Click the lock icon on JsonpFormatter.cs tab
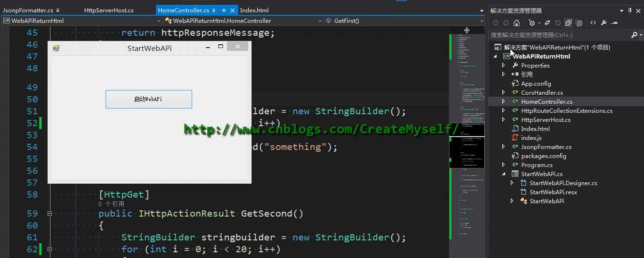Image resolution: width=644 pixels, height=258 pixels. click(x=58, y=10)
